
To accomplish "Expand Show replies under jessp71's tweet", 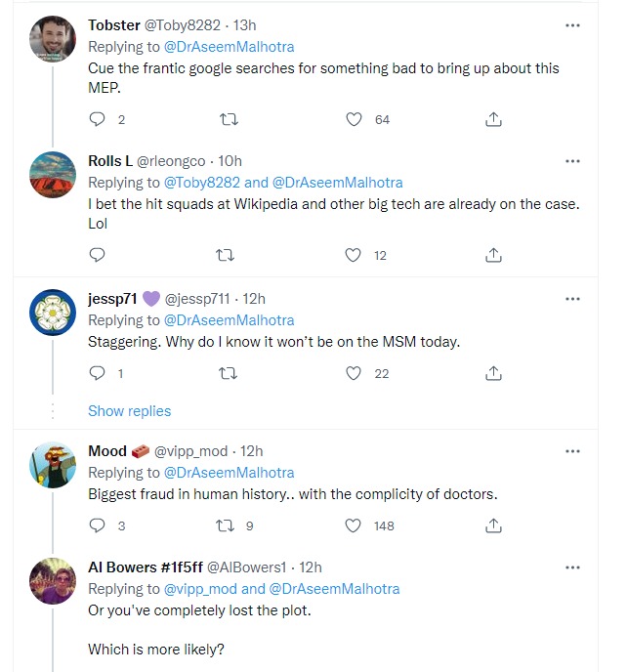I will 129,411.
